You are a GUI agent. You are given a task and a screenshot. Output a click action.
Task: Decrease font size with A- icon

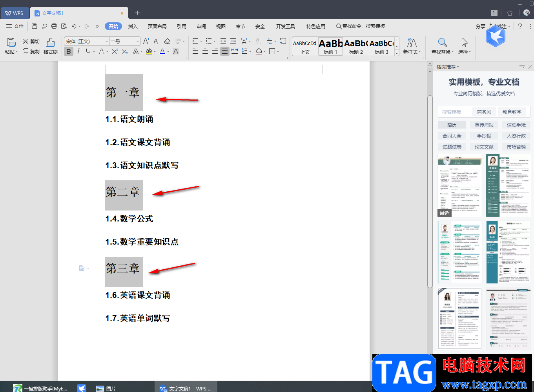click(156, 41)
